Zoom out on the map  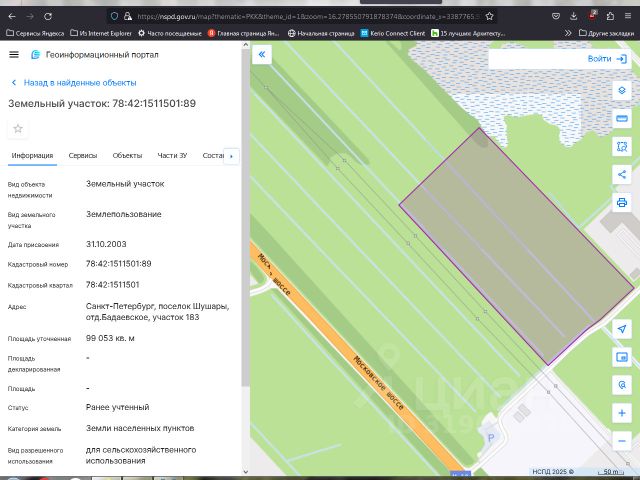click(622, 441)
